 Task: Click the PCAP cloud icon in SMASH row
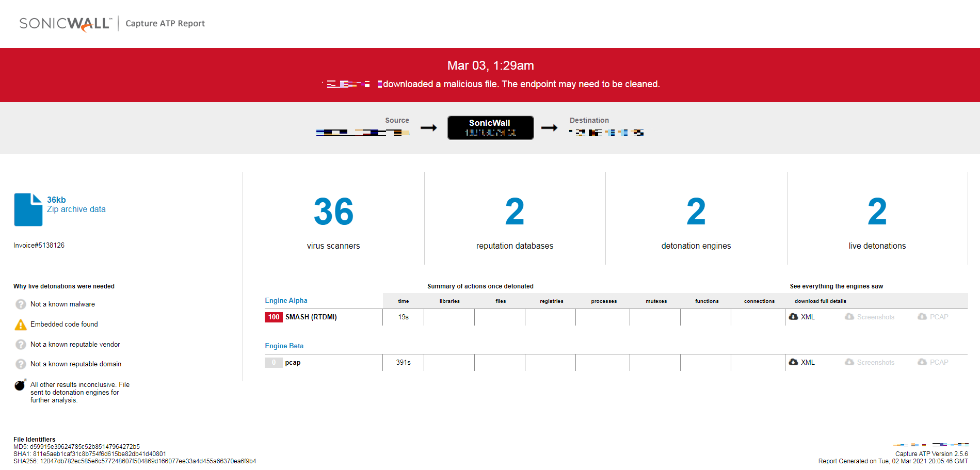coord(922,317)
